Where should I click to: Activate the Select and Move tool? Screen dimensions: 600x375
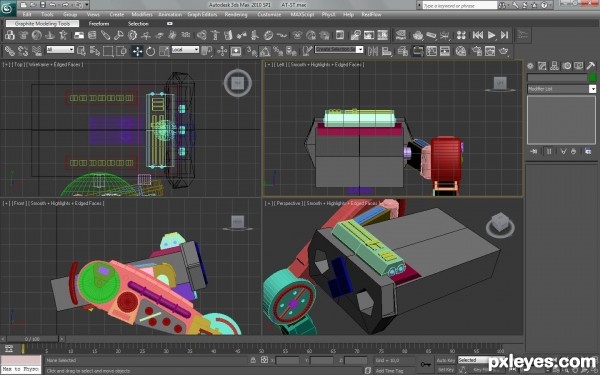coord(137,51)
